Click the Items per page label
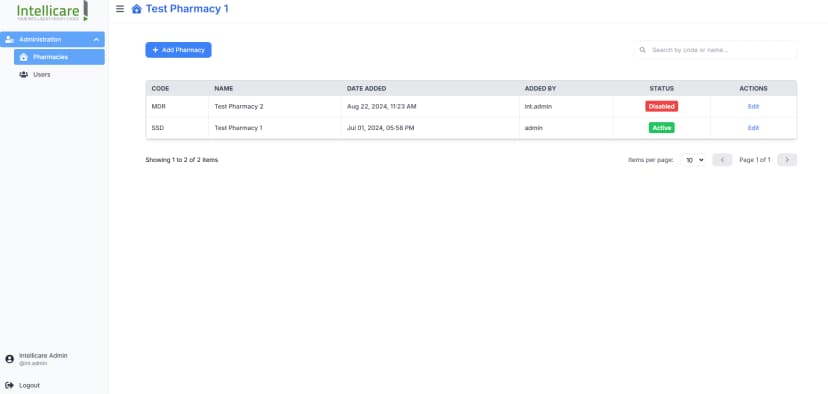This screenshot has width=828, height=394. [651, 160]
